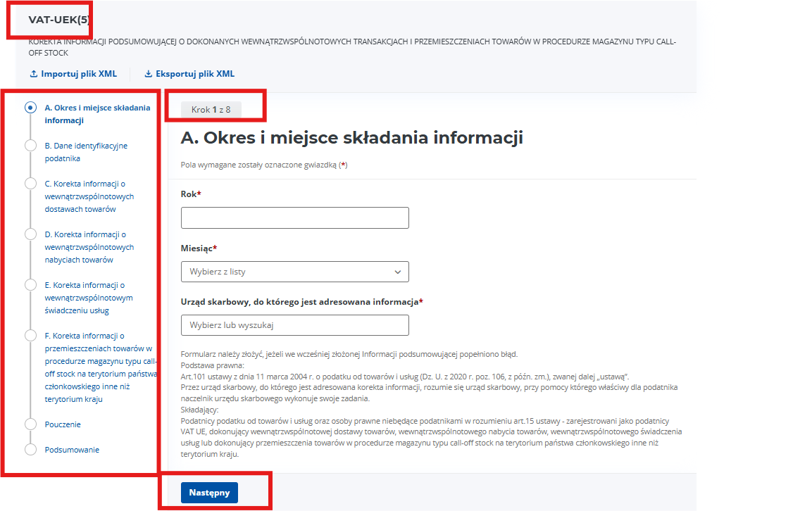Screen dimensions: 812x511
Task: Select step C circle marker in sidebar
Action: 30,184
